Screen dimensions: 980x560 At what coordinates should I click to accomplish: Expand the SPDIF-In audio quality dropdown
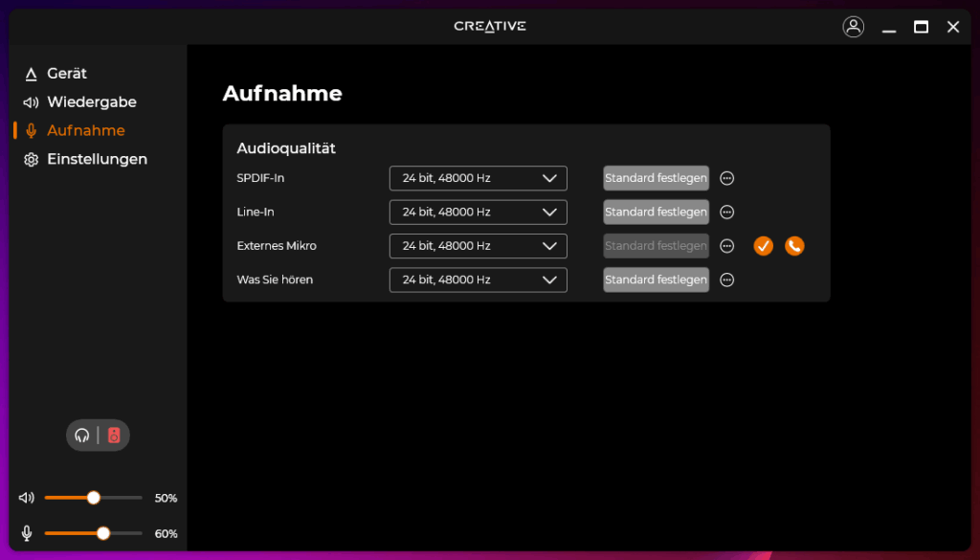coord(478,178)
